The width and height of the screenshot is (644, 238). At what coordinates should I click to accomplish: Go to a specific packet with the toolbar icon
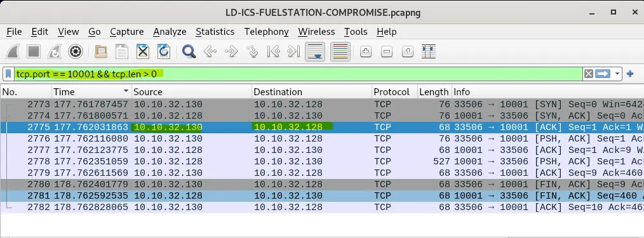(252, 51)
